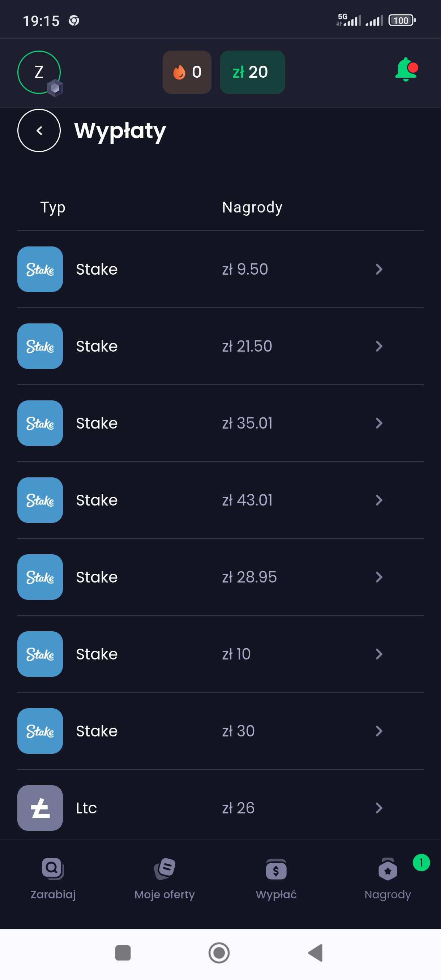Select the zł 28.95 Stake payout entry
The height and width of the screenshot is (980, 441).
220,577
